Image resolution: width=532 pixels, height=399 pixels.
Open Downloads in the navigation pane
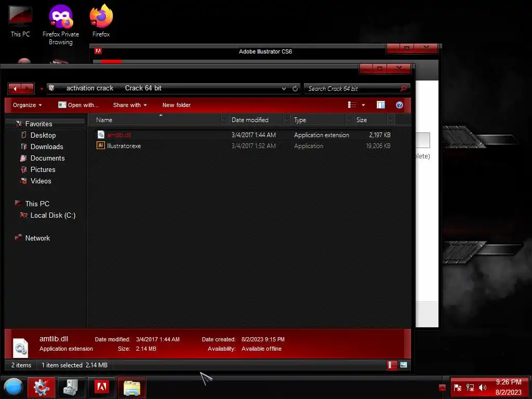click(46, 147)
